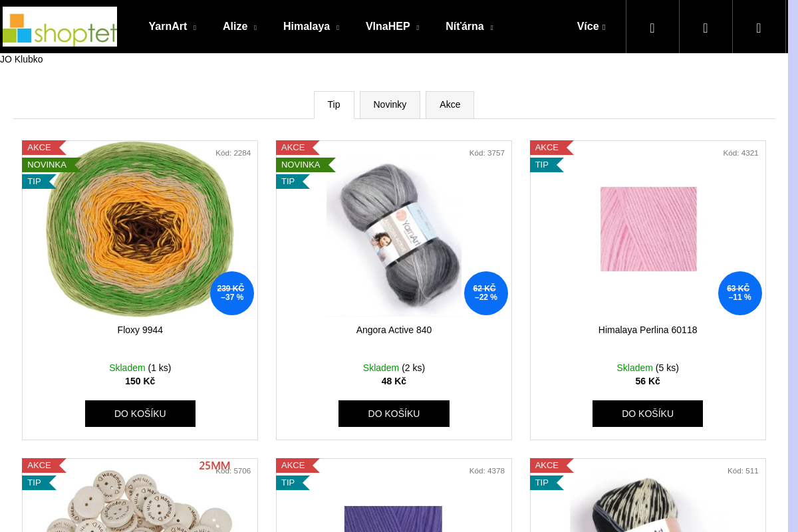The height and width of the screenshot is (532, 798).
Task: Add Himalaya Perlina 60118 to cart
Action: [x=648, y=414]
